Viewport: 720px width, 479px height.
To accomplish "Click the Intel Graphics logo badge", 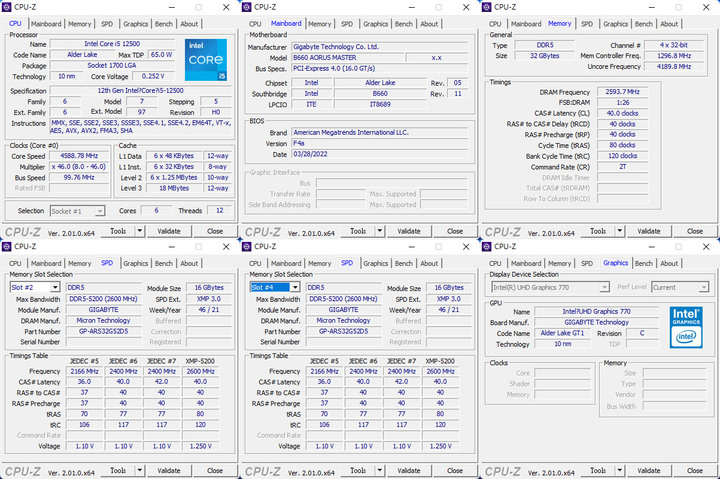I will [686, 327].
